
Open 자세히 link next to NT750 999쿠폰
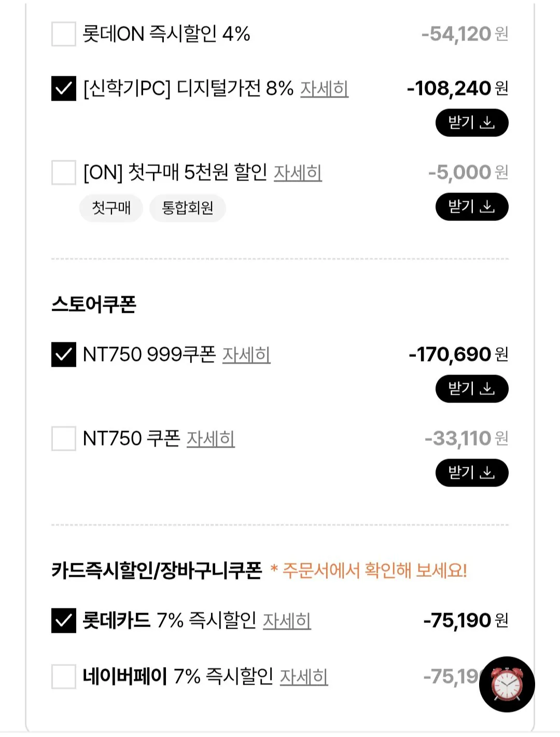(246, 355)
